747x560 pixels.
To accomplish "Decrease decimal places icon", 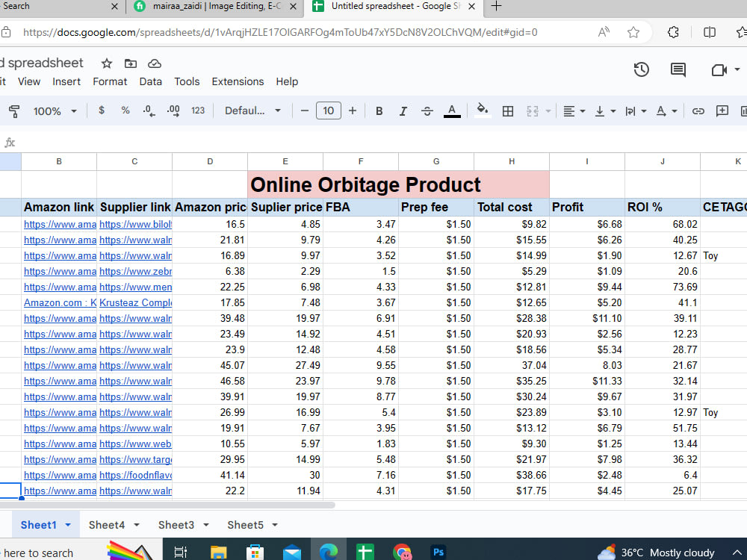I will (x=149, y=111).
